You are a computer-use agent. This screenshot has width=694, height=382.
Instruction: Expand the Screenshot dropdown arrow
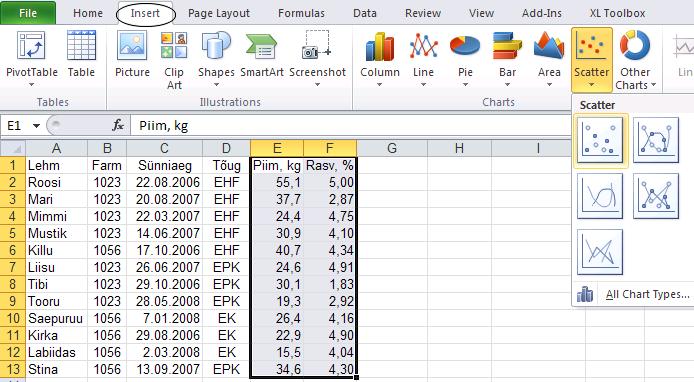pos(317,85)
